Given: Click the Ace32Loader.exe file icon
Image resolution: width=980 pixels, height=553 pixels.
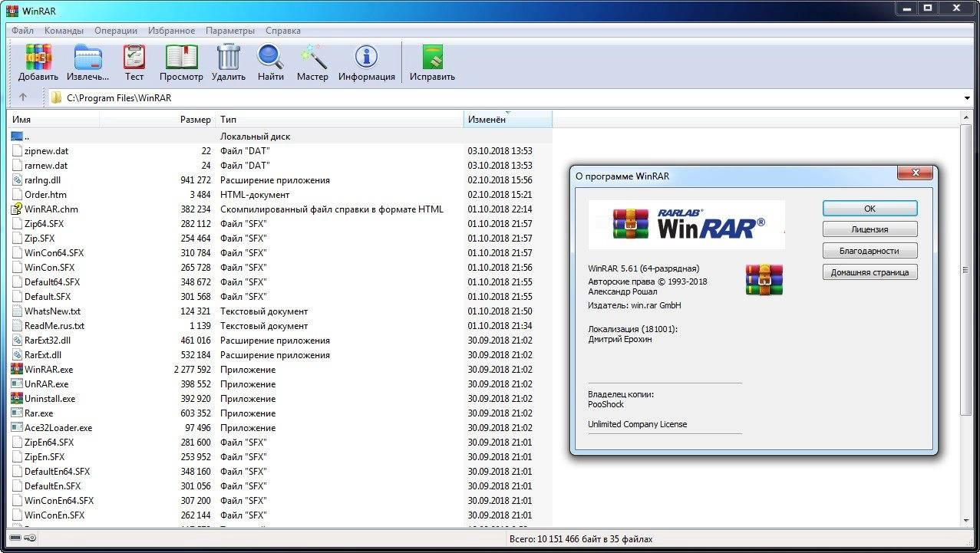Looking at the screenshot, I should click(17, 428).
